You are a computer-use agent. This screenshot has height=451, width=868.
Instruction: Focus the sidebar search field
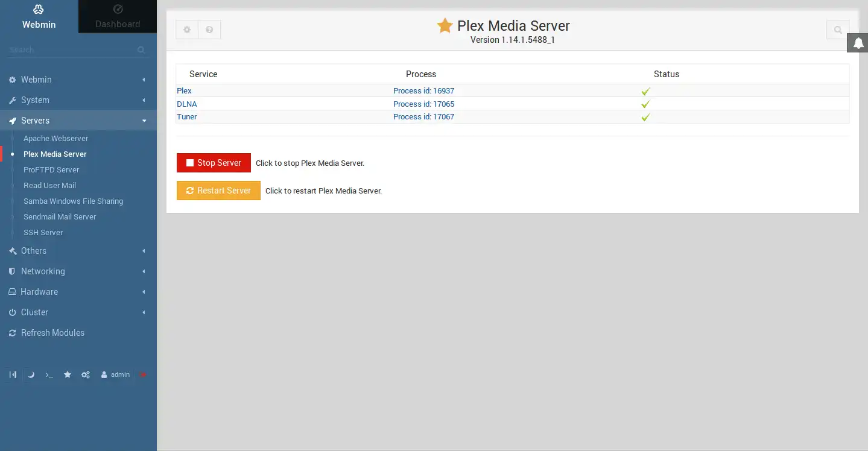[71, 50]
